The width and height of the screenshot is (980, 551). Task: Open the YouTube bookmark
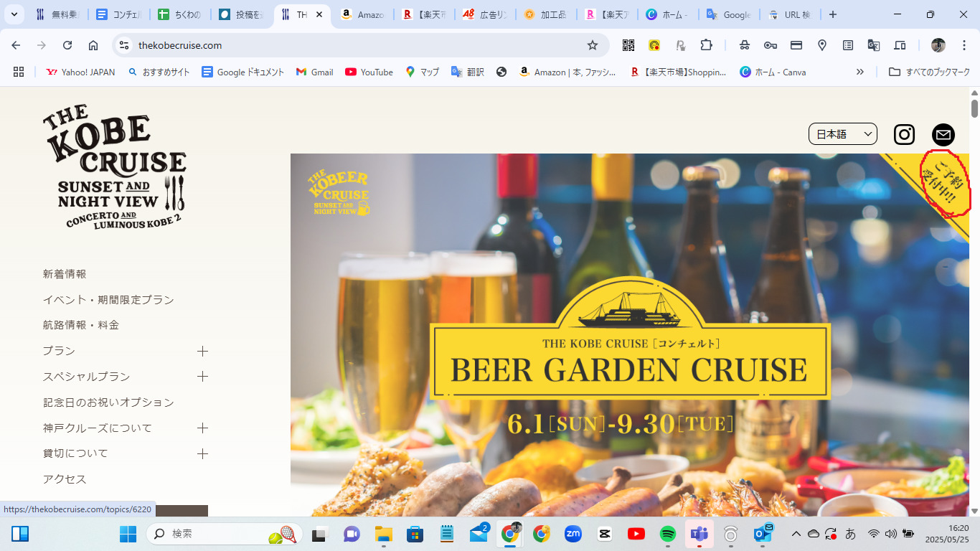pyautogui.click(x=369, y=72)
